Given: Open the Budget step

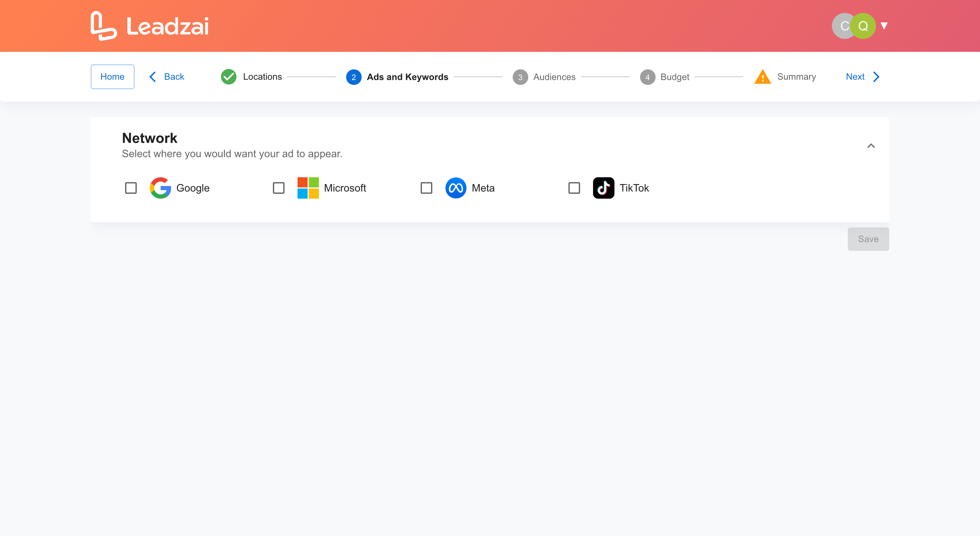Looking at the screenshot, I should pyautogui.click(x=664, y=77).
